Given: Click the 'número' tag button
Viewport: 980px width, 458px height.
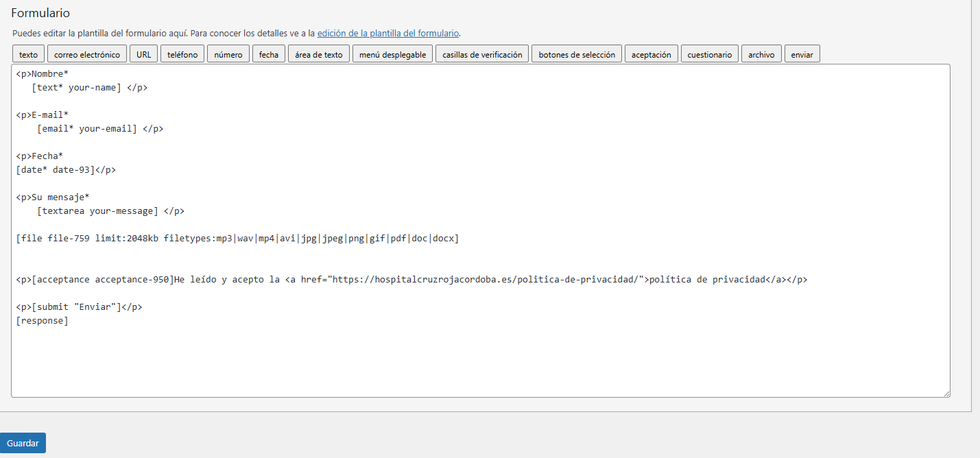Looking at the screenshot, I should [x=228, y=54].
